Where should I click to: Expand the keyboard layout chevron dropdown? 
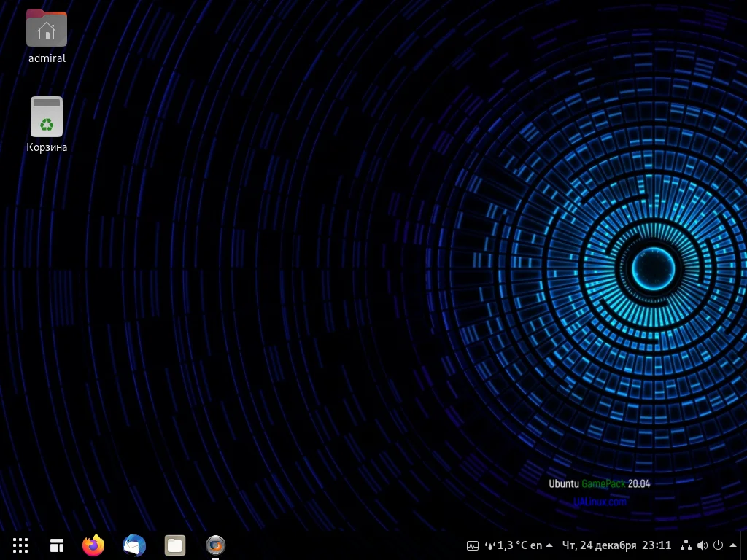[548, 545]
